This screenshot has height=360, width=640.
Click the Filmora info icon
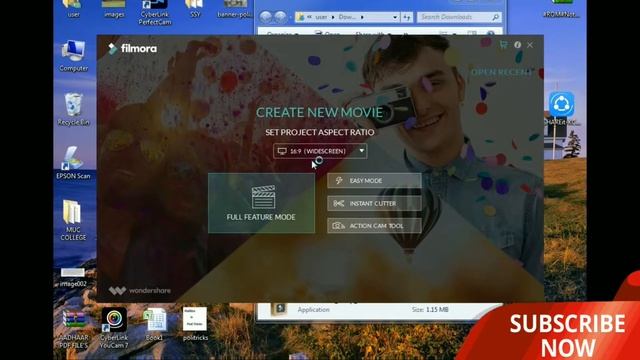click(518, 45)
